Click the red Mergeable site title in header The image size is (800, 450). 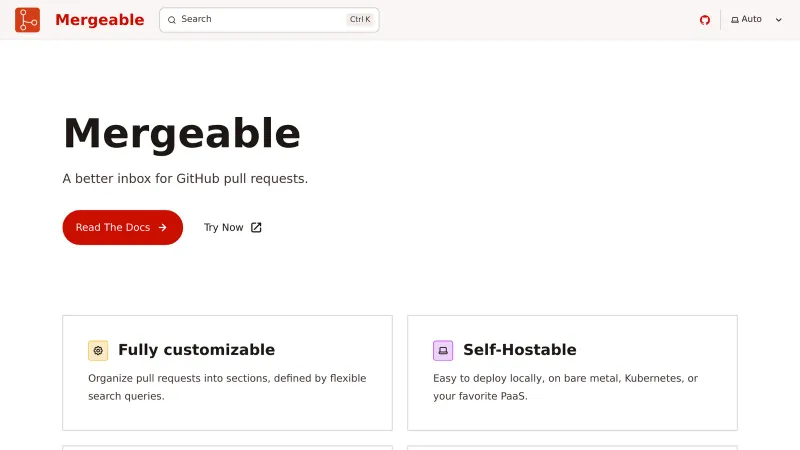[x=99, y=20]
